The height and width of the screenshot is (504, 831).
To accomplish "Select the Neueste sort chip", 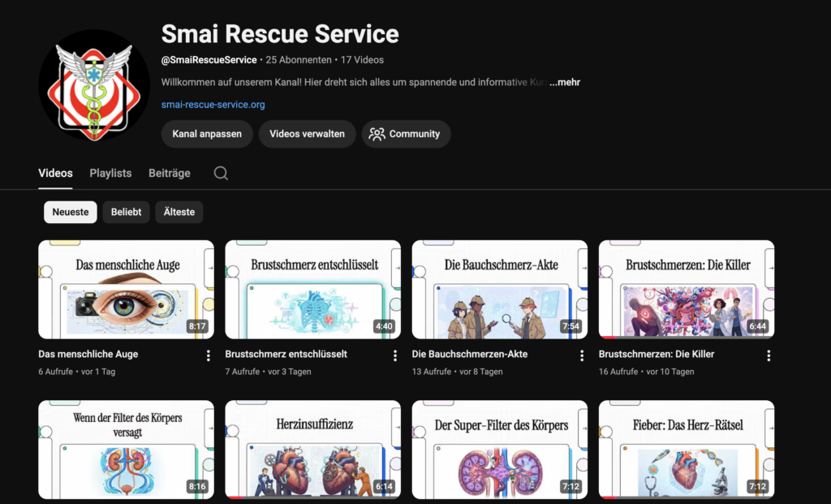I will pyautogui.click(x=71, y=212).
